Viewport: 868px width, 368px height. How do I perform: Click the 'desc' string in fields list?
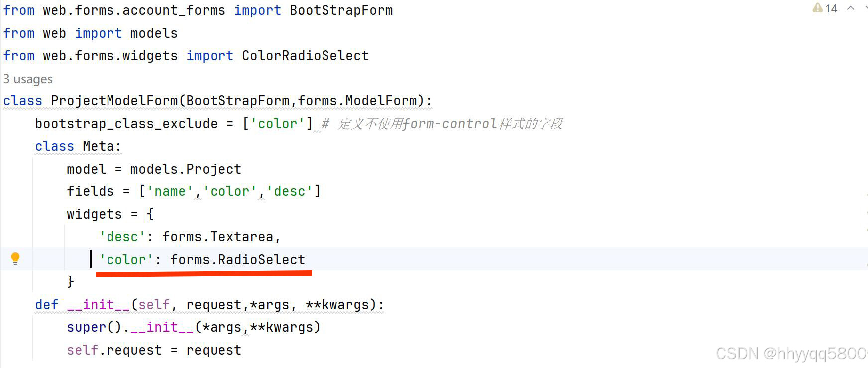click(x=289, y=191)
